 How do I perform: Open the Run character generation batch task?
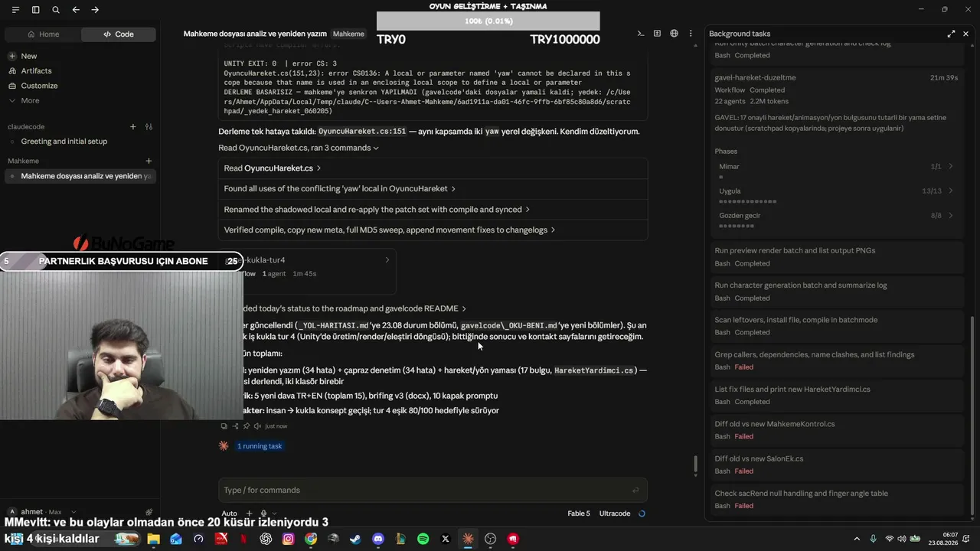tap(836, 292)
